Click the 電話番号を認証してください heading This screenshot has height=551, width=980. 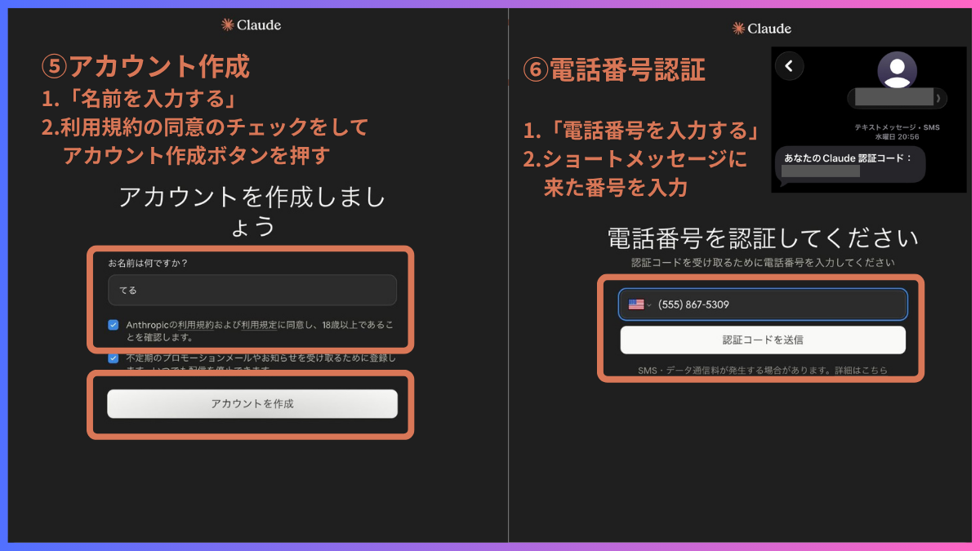coord(763,238)
